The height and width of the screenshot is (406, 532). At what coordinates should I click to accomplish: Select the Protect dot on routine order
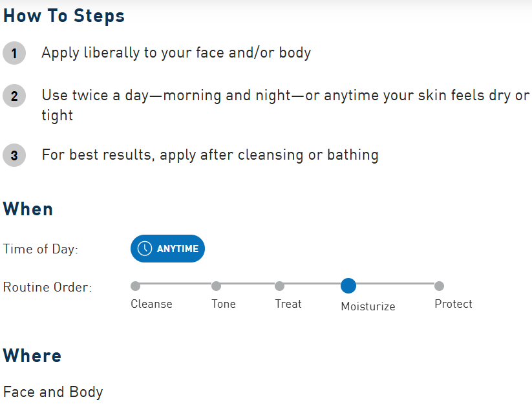coord(439,286)
